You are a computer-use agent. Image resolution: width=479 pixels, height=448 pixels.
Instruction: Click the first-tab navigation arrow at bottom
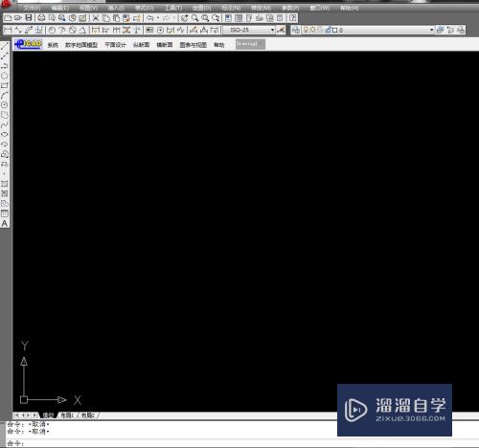[x=16, y=415]
